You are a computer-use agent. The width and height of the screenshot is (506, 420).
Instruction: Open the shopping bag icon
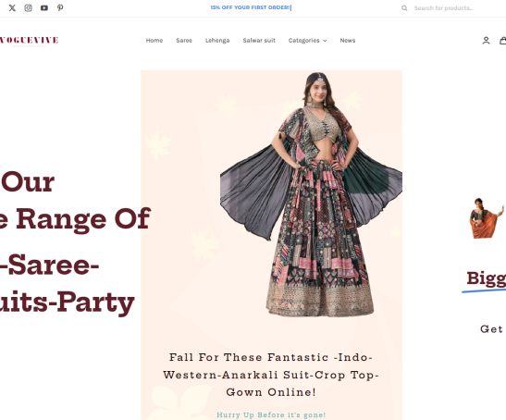coord(503,41)
